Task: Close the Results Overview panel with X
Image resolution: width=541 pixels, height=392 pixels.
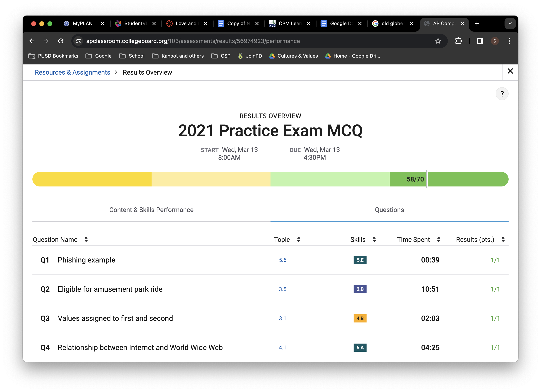Action: tap(510, 71)
